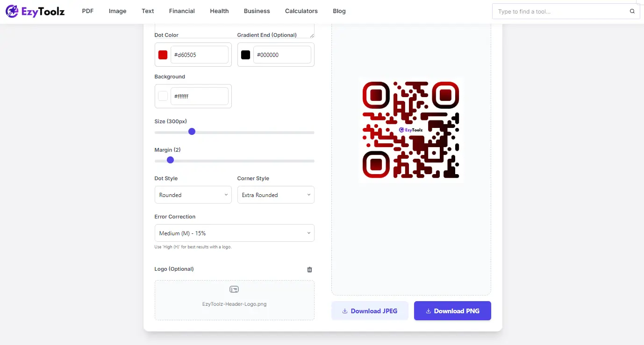Viewport: 644px width, 345px height.
Task: Open the Calculators menu
Action: pos(301,11)
